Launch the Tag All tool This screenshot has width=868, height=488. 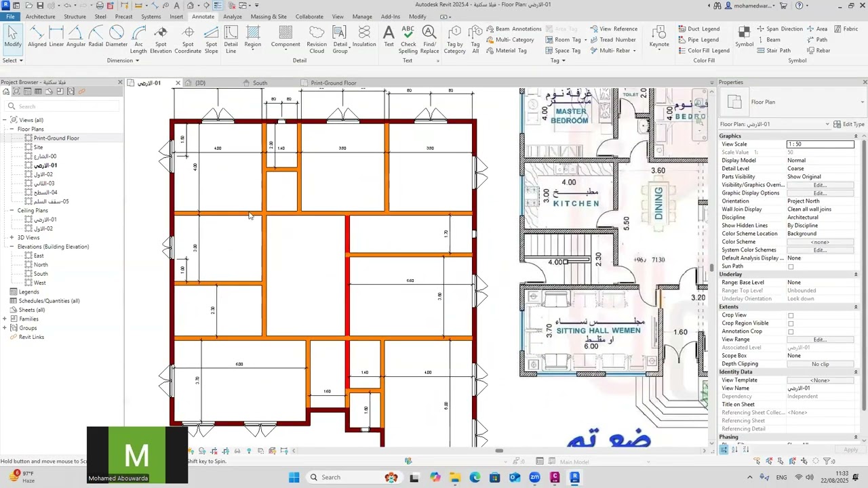click(475, 39)
